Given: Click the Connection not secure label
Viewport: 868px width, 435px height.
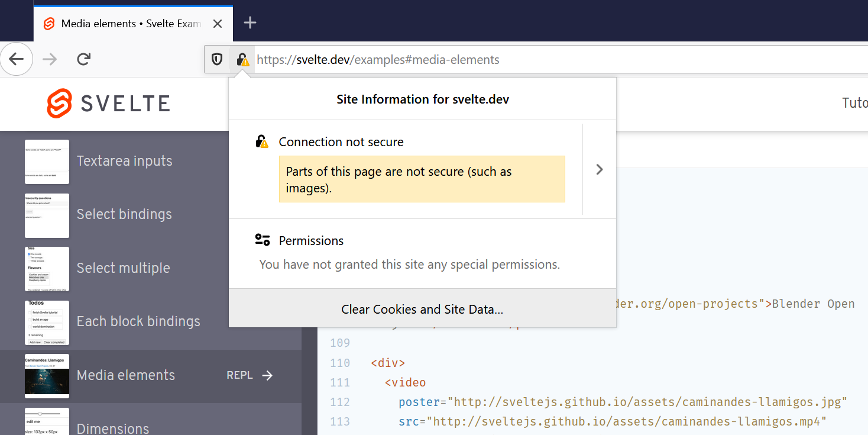Looking at the screenshot, I should [341, 142].
